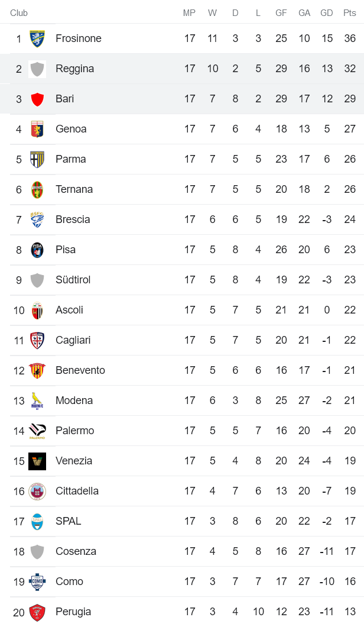364x630 pixels.
Task: Select the Benevento team name
Action: (80, 370)
